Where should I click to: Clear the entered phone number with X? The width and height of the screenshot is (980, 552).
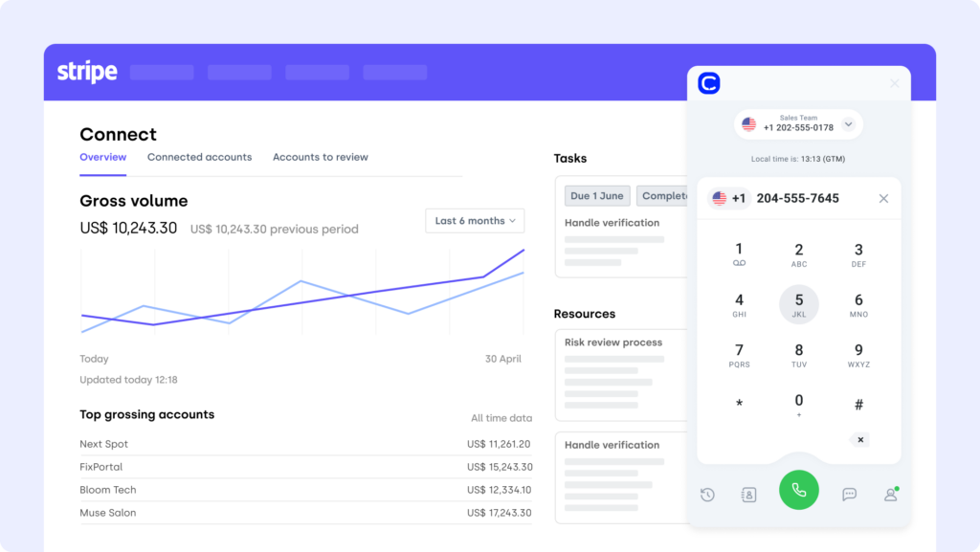tap(883, 199)
